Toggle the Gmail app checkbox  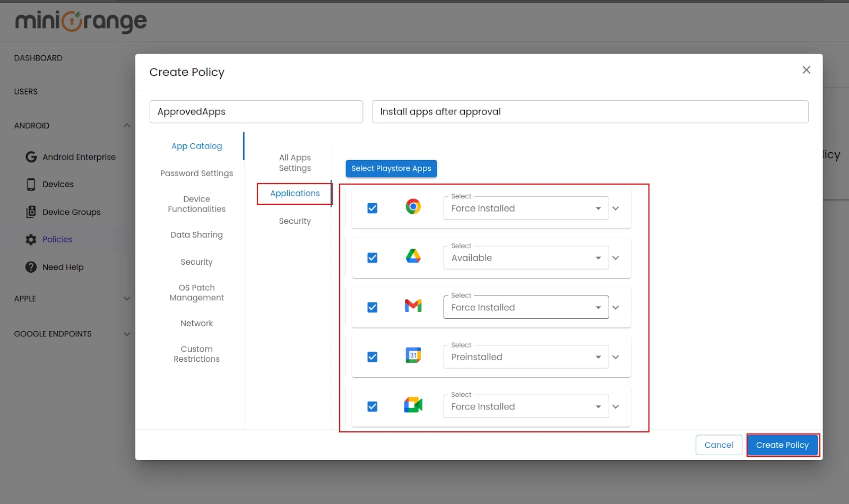tap(372, 307)
